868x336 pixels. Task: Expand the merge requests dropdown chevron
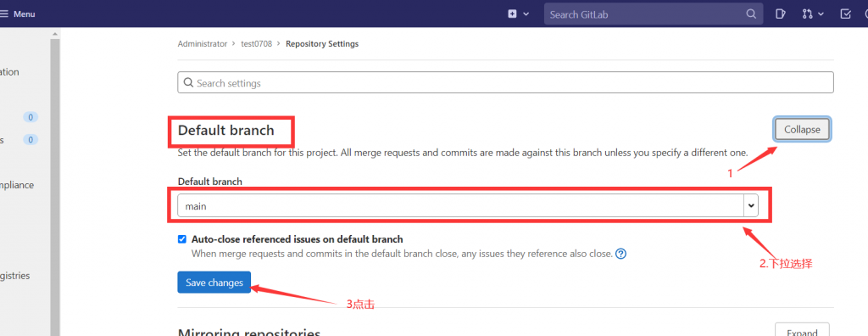pyautogui.click(x=821, y=14)
